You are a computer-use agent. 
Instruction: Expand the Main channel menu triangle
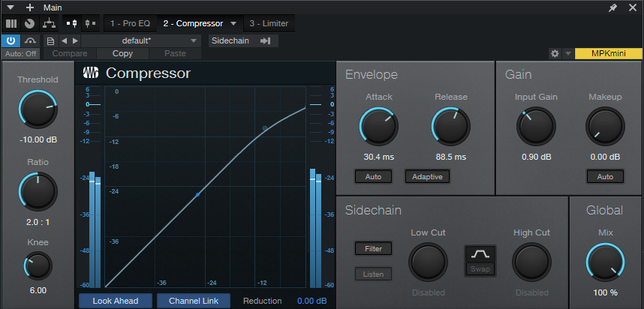click(x=11, y=7)
